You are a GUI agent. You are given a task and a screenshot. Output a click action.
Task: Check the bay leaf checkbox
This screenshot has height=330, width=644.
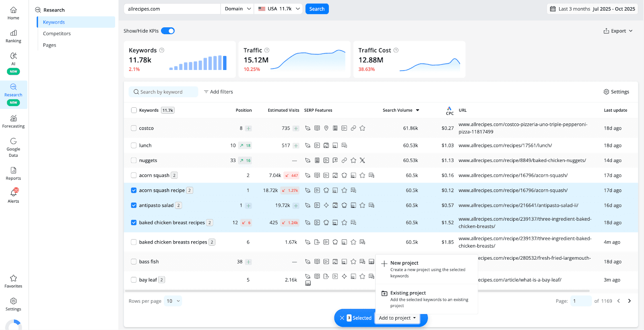click(x=134, y=280)
